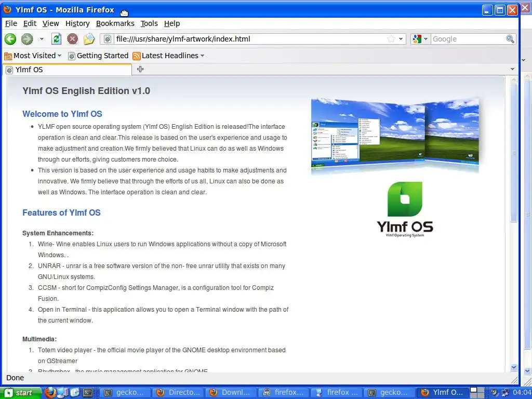Click the search magnifier icon

(510, 39)
